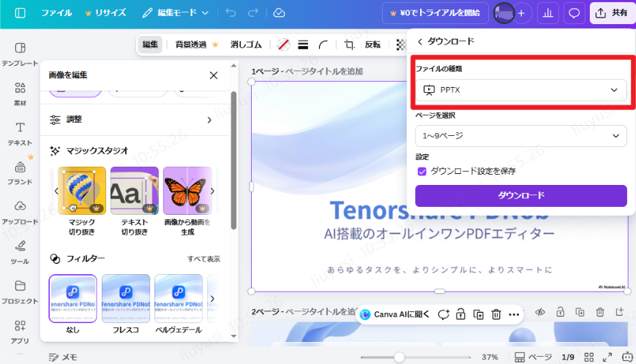Open the ファイル menu
636x364 pixels.
(56, 13)
